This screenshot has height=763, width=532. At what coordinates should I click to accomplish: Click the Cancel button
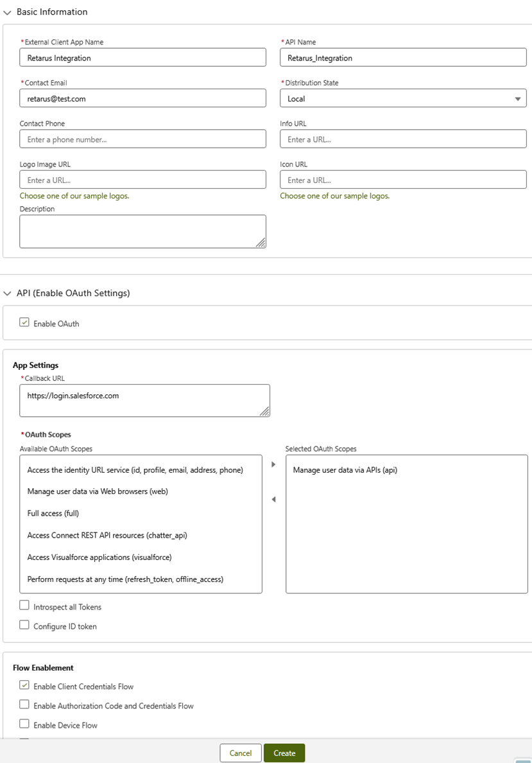(241, 753)
